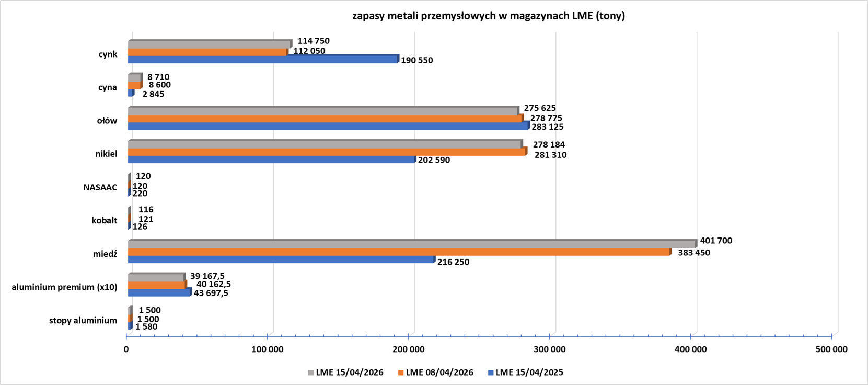Select the gray LME 15/04/2026 legend swatch
This screenshot has height=385, width=868.
311,373
